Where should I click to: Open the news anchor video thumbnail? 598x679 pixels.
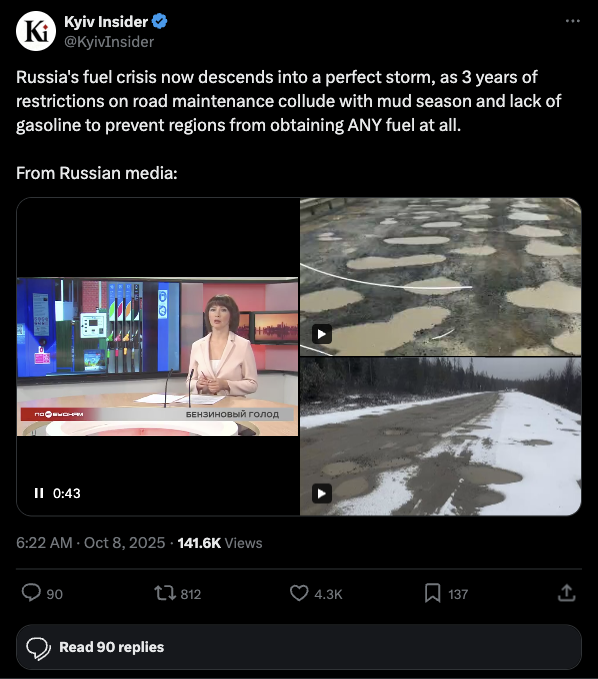(158, 356)
